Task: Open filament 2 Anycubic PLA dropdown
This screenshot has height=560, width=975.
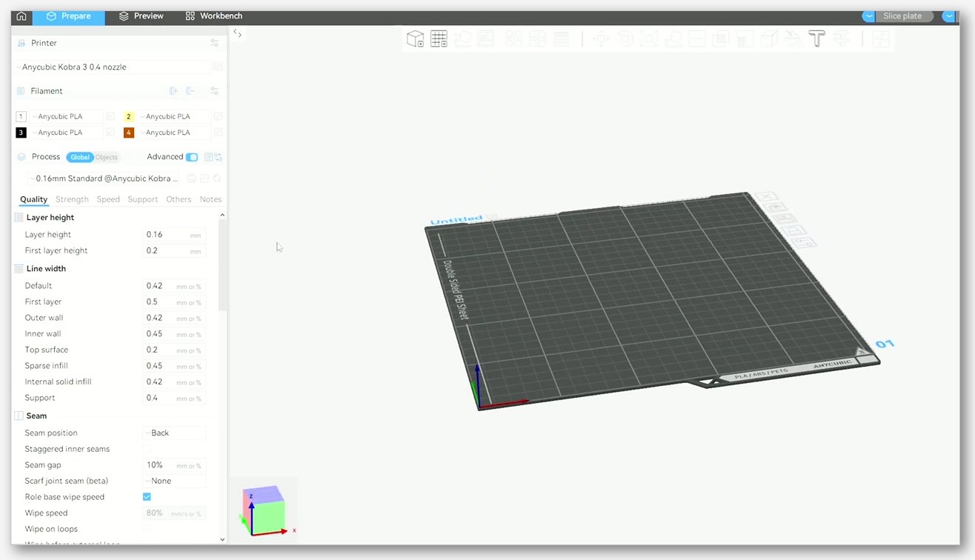Action: point(176,116)
